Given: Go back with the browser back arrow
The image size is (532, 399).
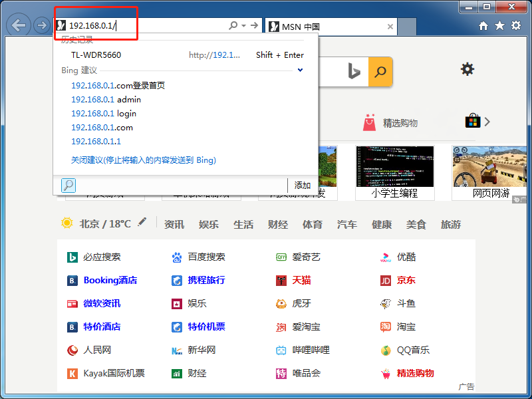Looking at the screenshot, I should point(19,25).
